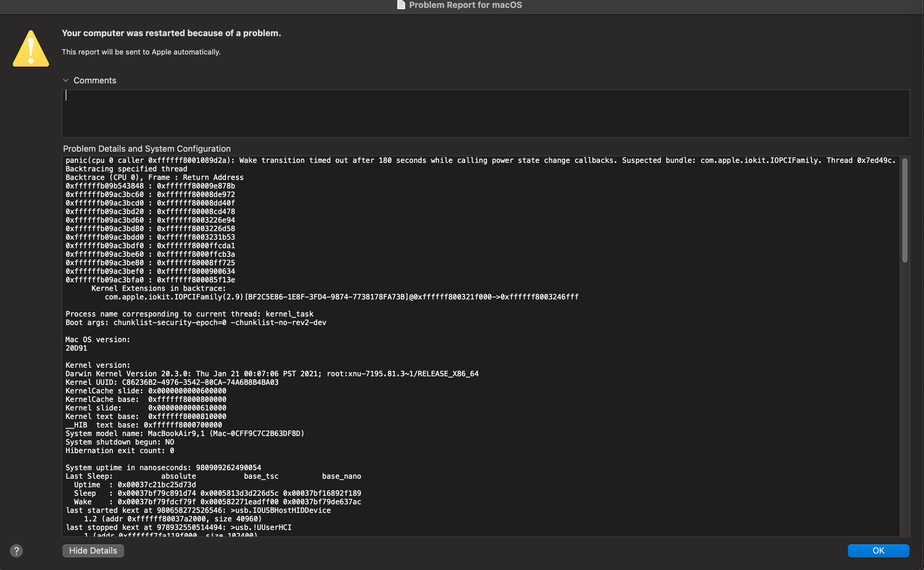Click the Comments section label
Screen dimensions: 924x570
click(x=95, y=80)
